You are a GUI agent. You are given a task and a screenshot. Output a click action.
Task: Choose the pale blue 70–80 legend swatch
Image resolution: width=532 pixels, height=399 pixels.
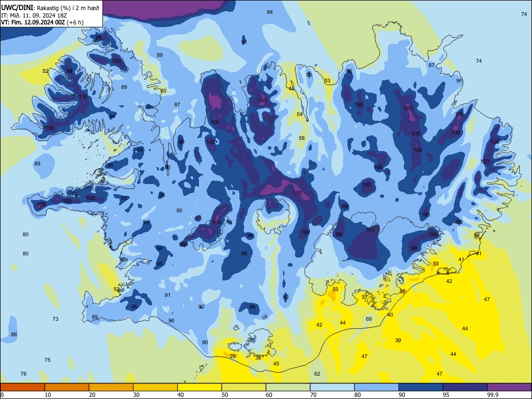332,387
